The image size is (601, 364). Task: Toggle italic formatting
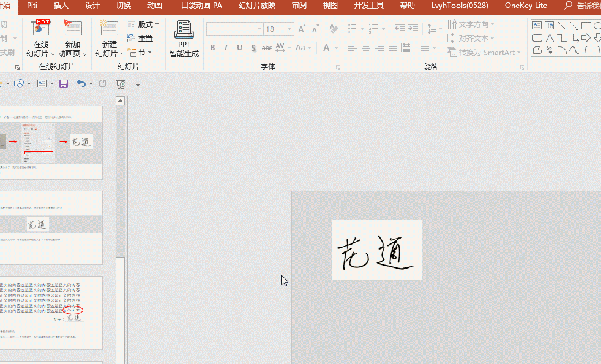[x=226, y=47]
